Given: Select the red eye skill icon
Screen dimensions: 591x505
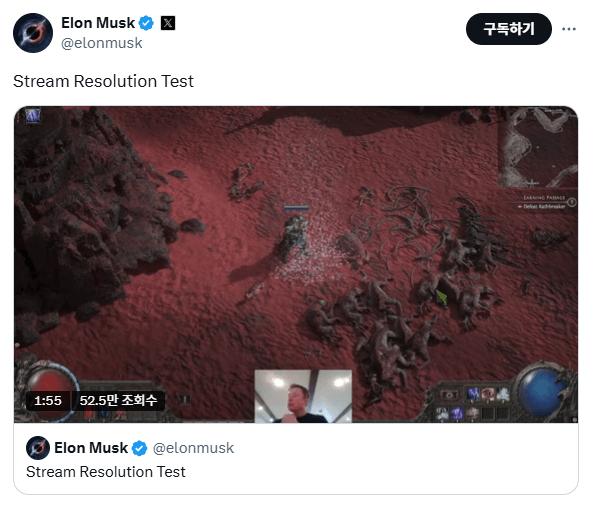Looking at the screenshot, I should point(488,394).
